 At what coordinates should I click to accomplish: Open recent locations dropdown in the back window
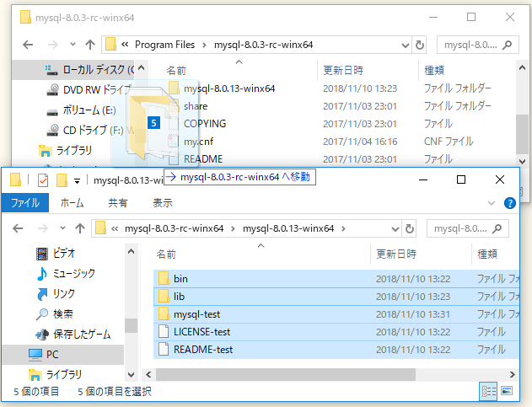pos(73,45)
